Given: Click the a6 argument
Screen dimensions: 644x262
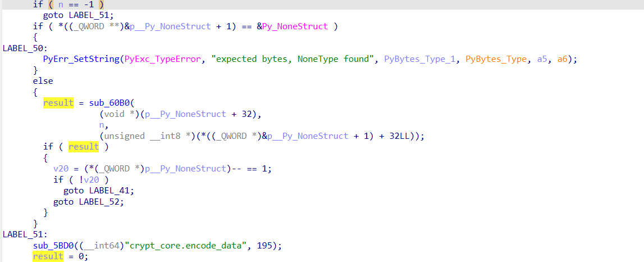Looking at the screenshot, I should click(563, 59).
